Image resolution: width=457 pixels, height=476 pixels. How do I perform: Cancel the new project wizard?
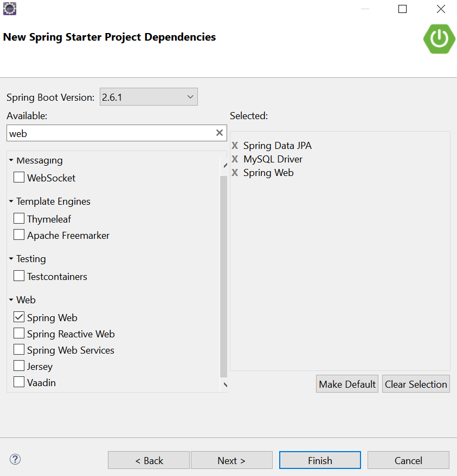408,460
